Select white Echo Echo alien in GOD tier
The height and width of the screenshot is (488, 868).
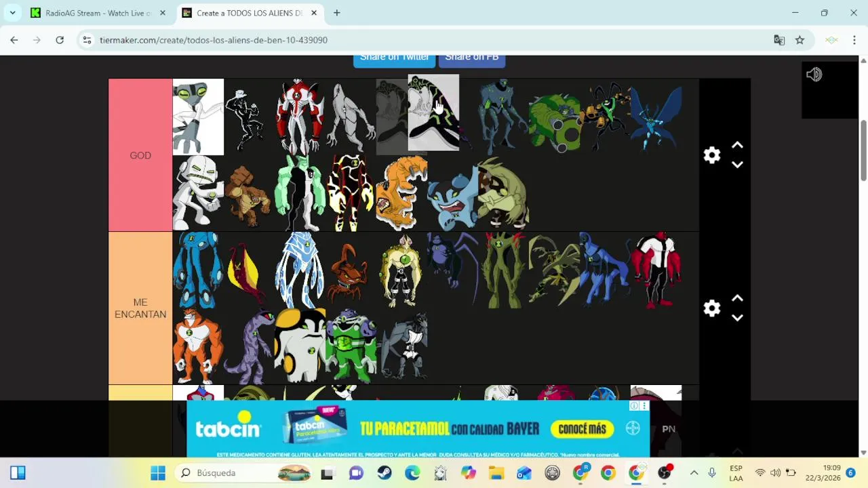pyautogui.click(x=198, y=193)
